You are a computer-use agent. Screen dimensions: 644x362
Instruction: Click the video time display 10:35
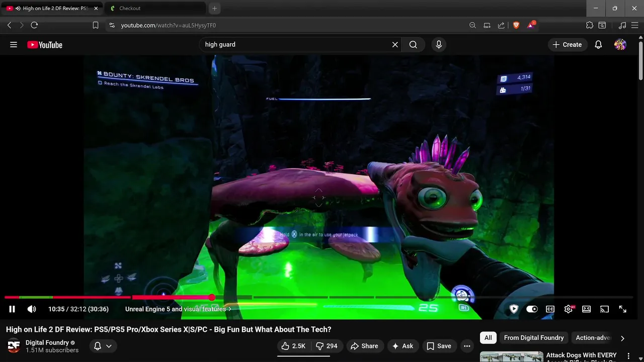(x=78, y=309)
